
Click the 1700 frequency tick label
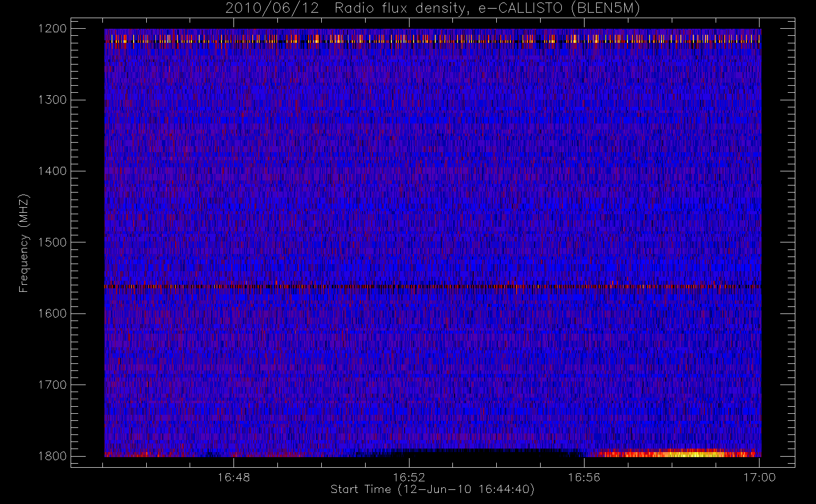tap(52, 385)
